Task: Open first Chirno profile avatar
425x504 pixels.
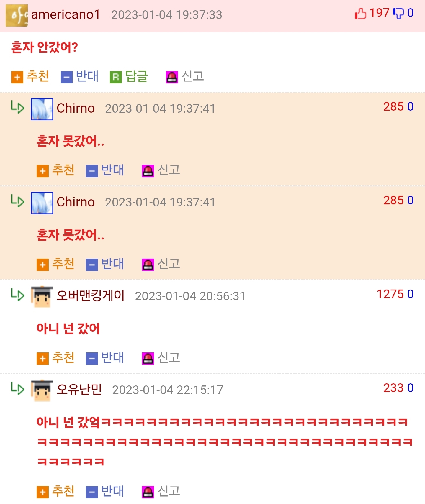Action: click(42, 109)
